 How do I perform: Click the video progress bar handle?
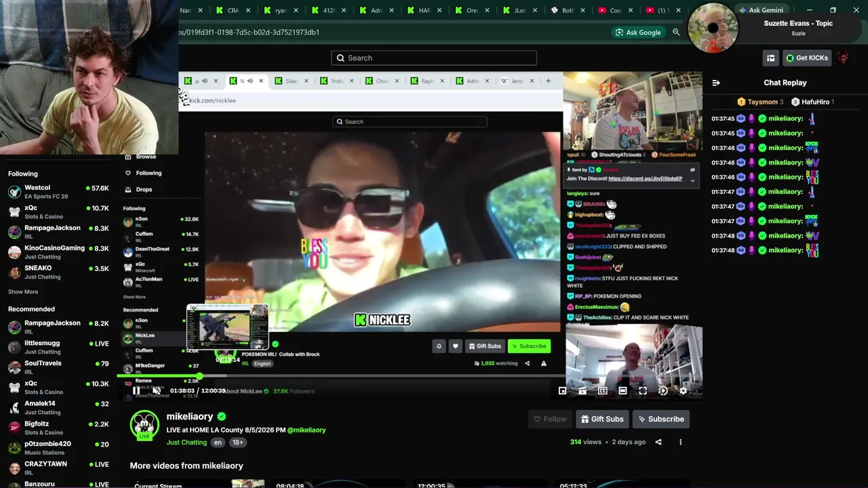[x=199, y=375]
